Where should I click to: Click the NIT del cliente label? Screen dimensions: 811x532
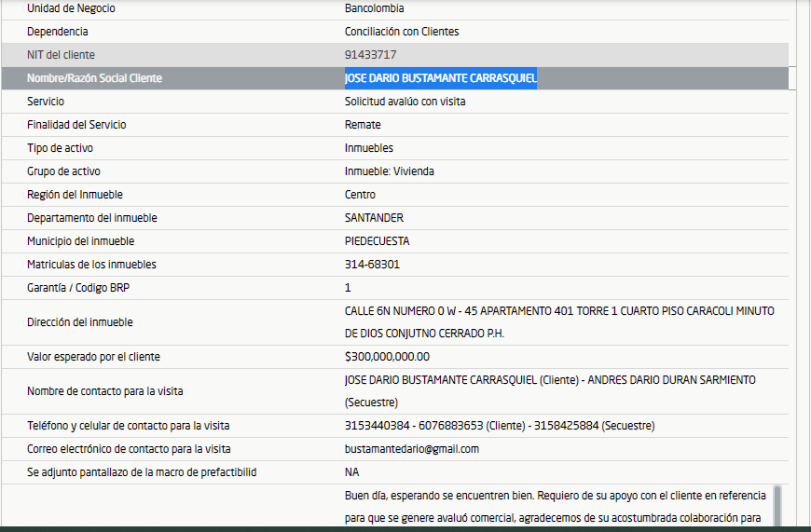pyautogui.click(x=61, y=55)
